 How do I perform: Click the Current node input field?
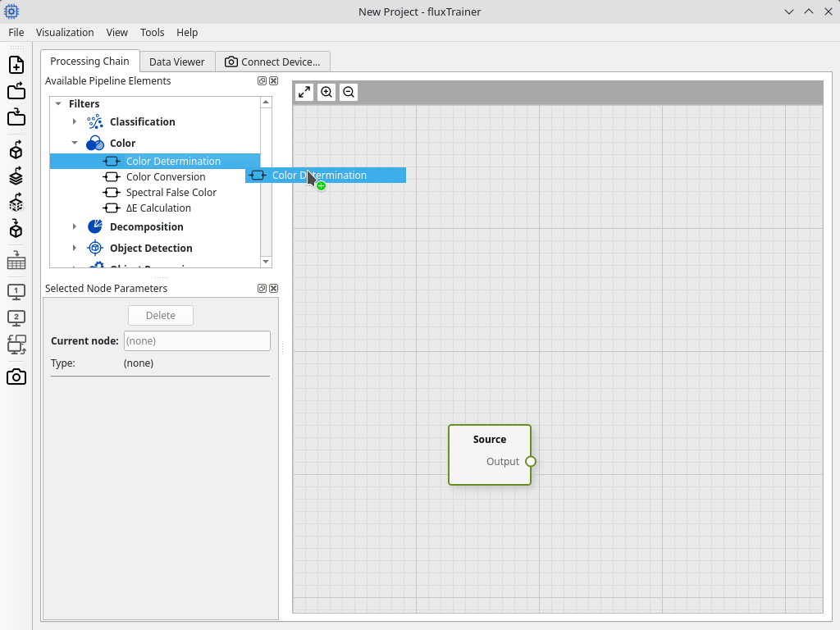coord(197,340)
